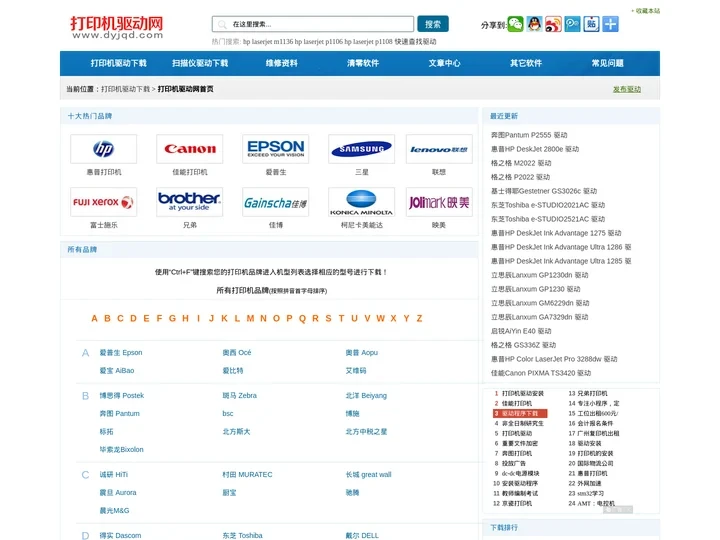
Task: Open 惠普HP Color LaserJet Pro 3288dw update
Action: coord(554,359)
